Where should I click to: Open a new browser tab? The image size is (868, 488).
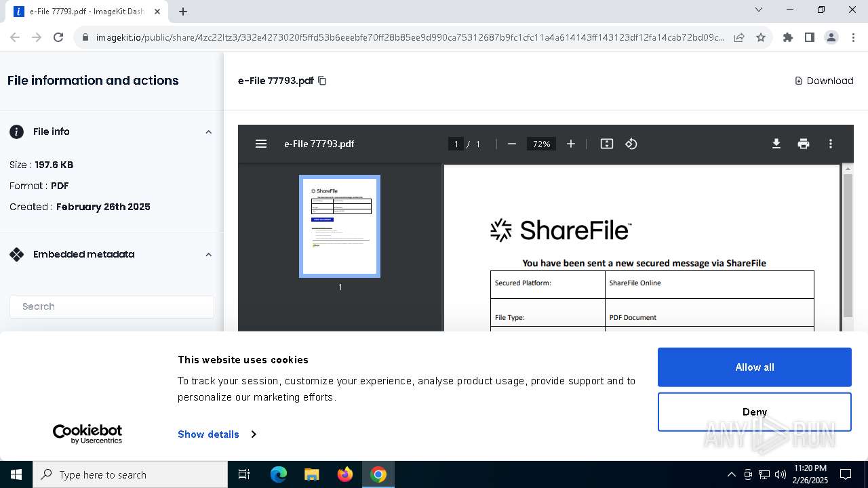point(183,11)
